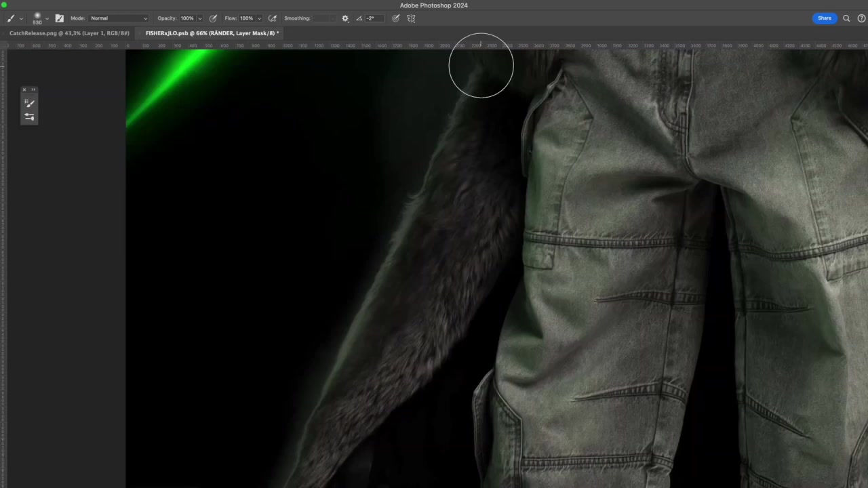
Task: Open the smoothing options gear icon
Action: (x=345, y=18)
